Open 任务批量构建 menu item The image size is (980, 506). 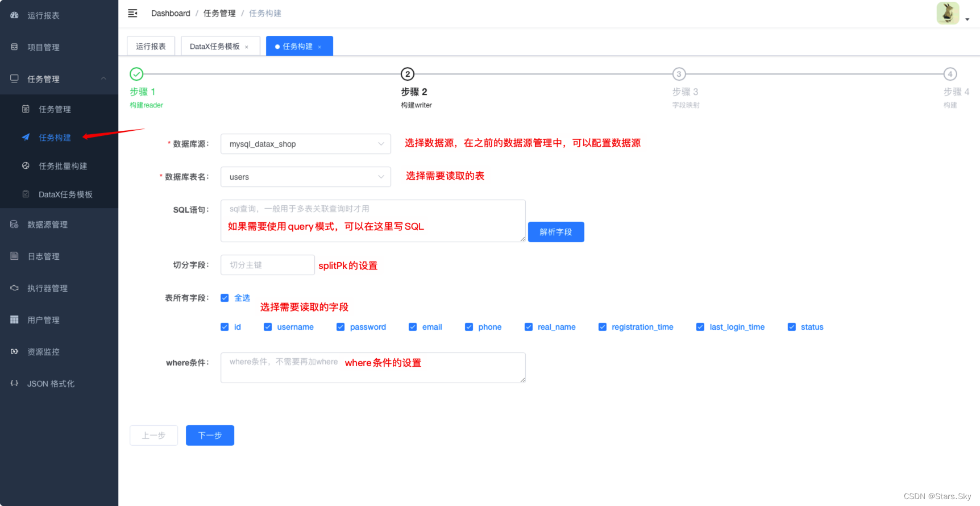pos(59,166)
